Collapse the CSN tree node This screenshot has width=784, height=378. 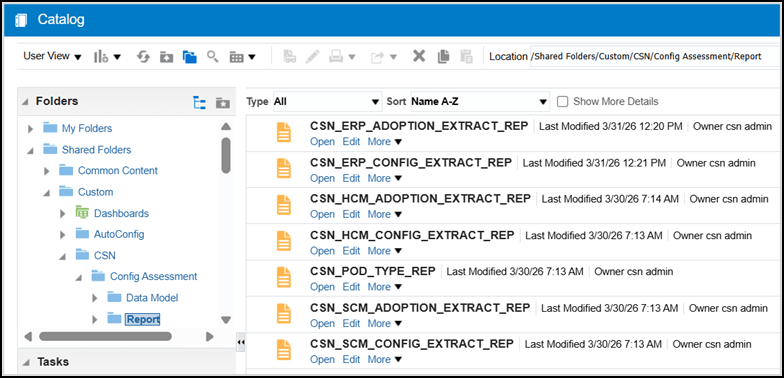[x=62, y=256]
